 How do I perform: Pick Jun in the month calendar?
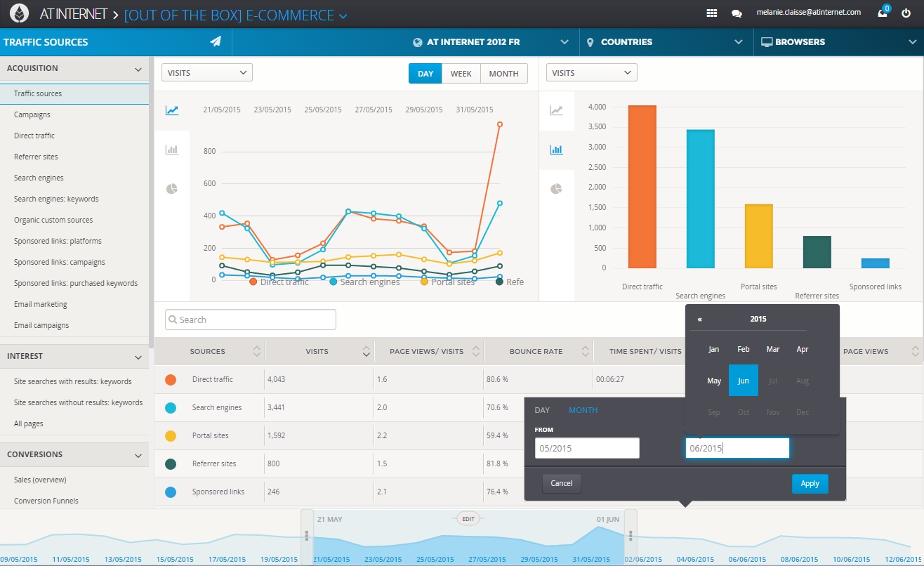pyautogui.click(x=744, y=381)
